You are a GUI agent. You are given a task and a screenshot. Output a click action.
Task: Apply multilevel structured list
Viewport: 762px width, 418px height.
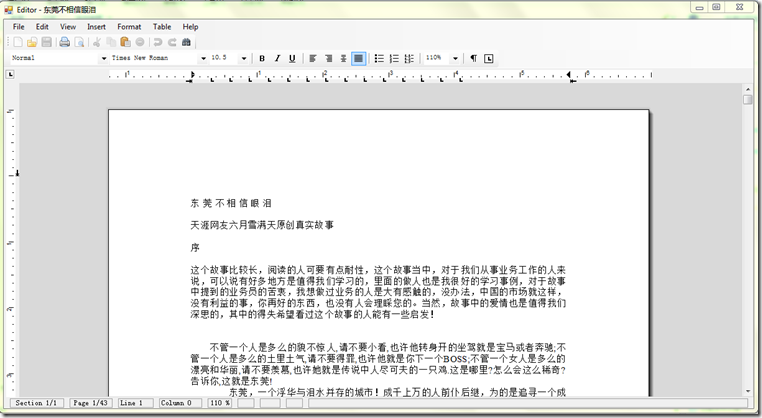coord(409,58)
